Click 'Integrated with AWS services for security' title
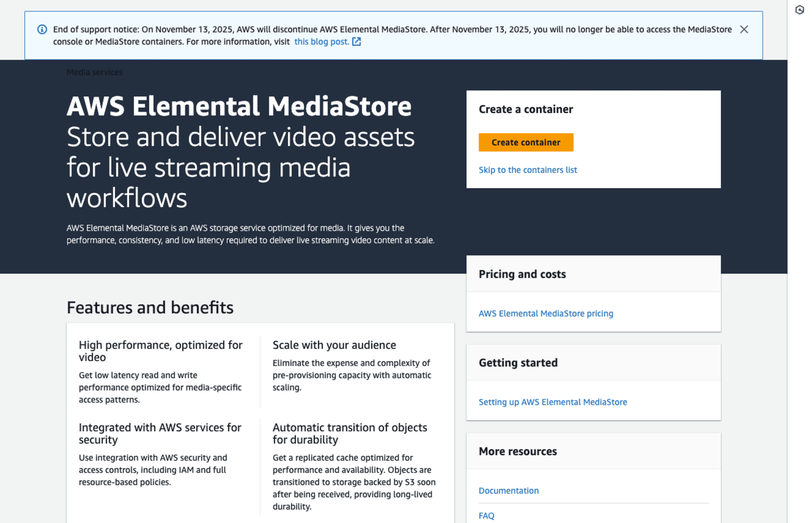 [160, 433]
